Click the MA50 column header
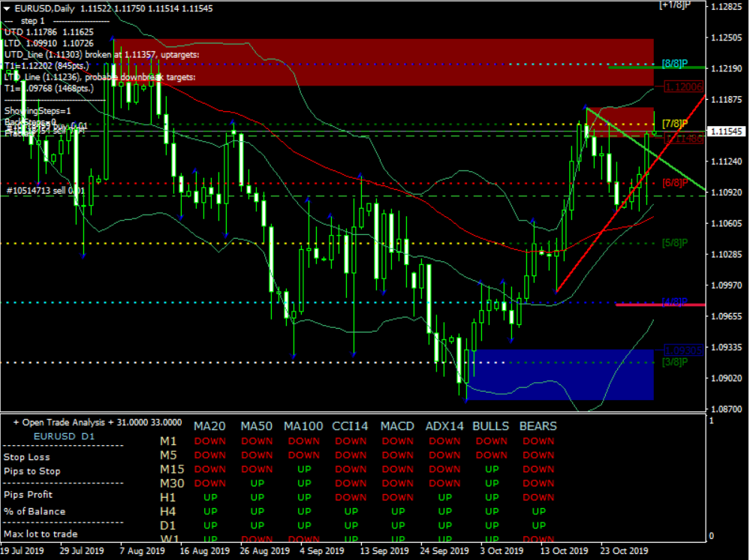 (x=256, y=426)
